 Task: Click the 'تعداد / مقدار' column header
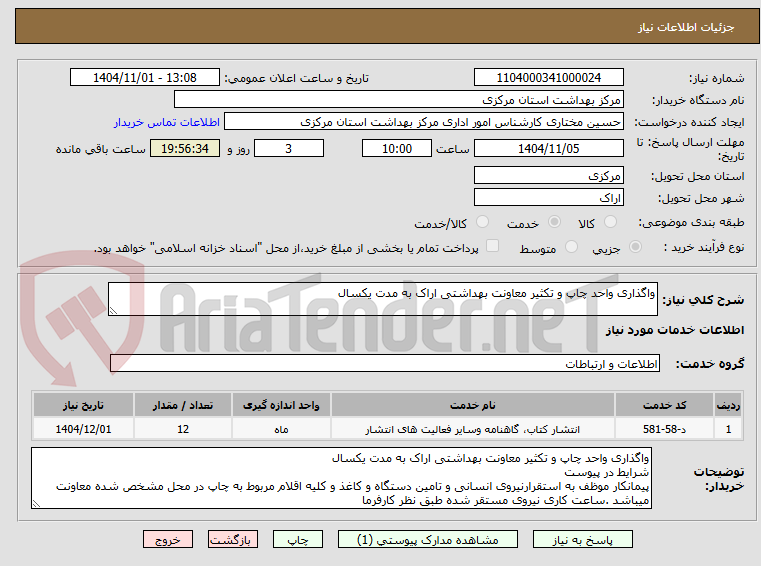(x=183, y=405)
